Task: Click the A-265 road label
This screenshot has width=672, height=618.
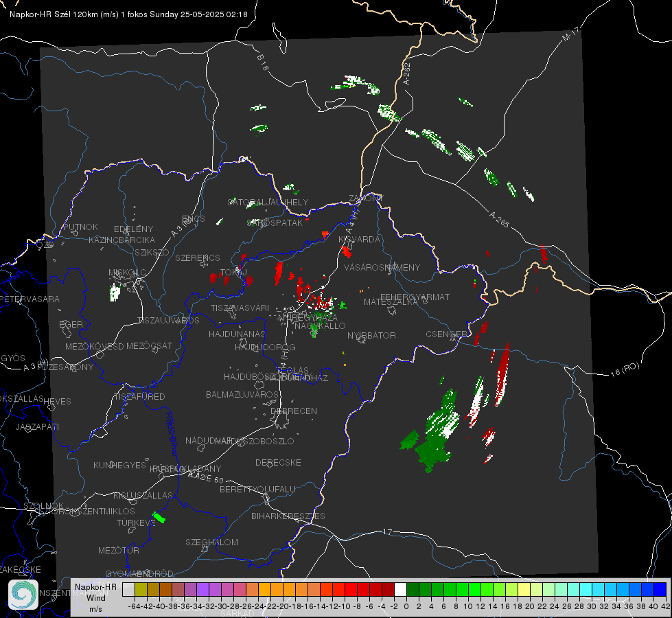Action: coord(499,219)
